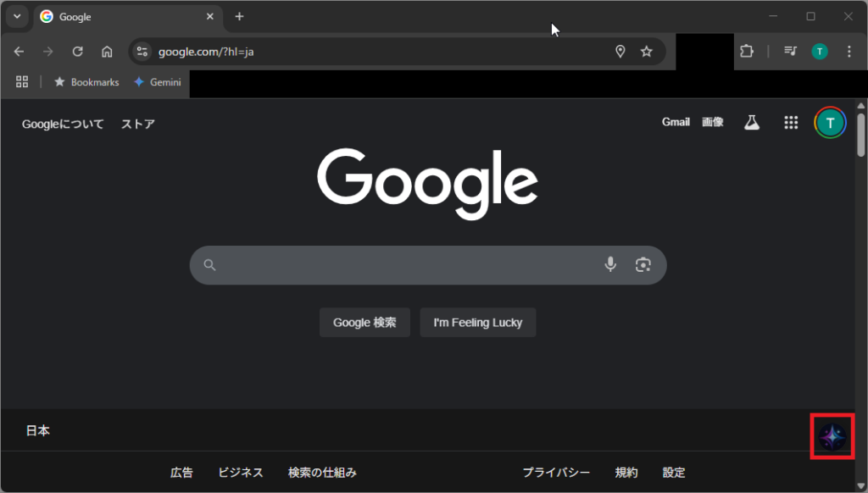868x493 pixels.
Task: Maximize the Chrome window
Action: pos(810,17)
